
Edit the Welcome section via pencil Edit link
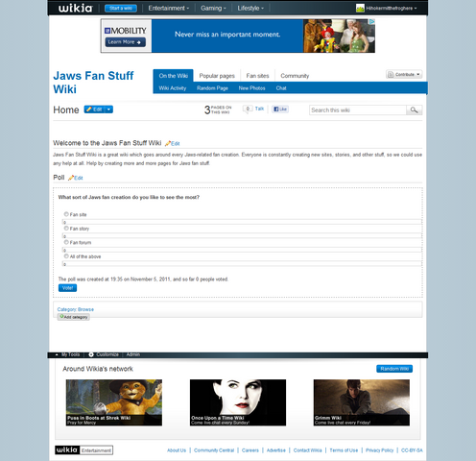(x=173, y=144)
